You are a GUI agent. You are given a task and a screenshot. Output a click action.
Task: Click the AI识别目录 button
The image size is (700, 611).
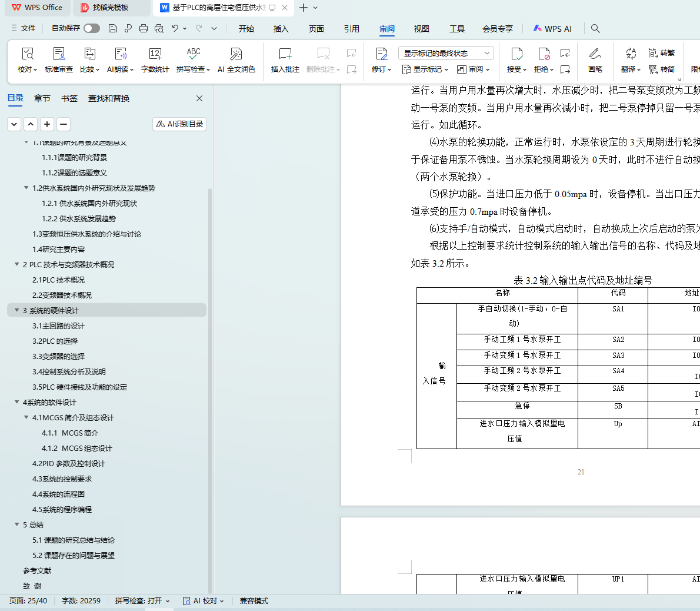click(x=179, y=124)
